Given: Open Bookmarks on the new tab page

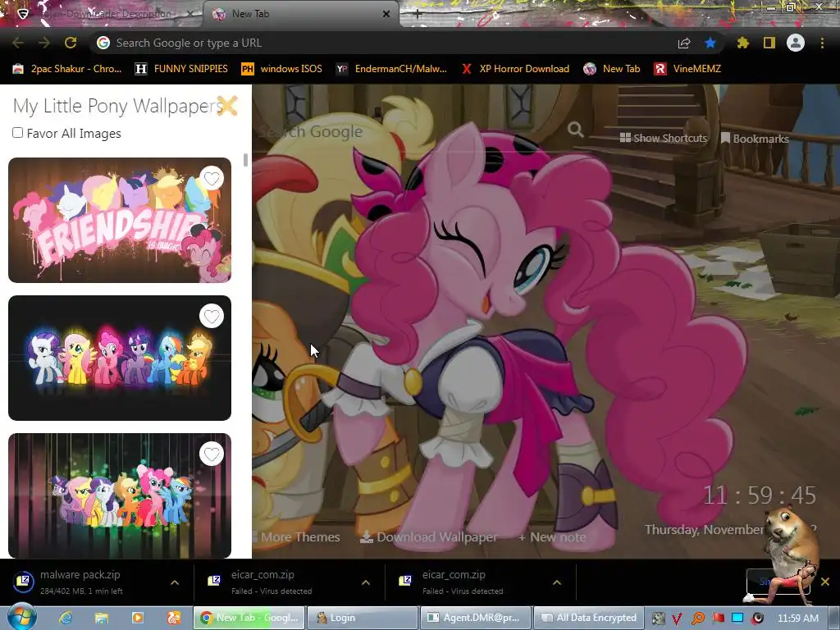Looking at the screenshot, I should click(x=755, y=138).
